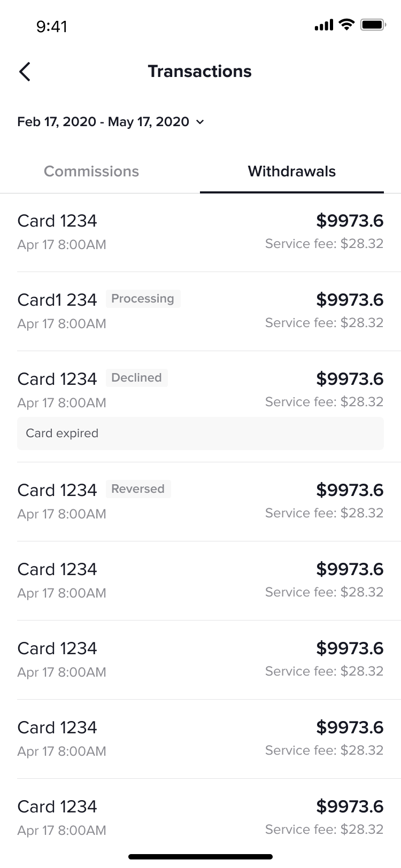This screenshot has height=868, width=401.
Task: Tap the service fee on Reversed withdrawal
Action: click(324, 513)
